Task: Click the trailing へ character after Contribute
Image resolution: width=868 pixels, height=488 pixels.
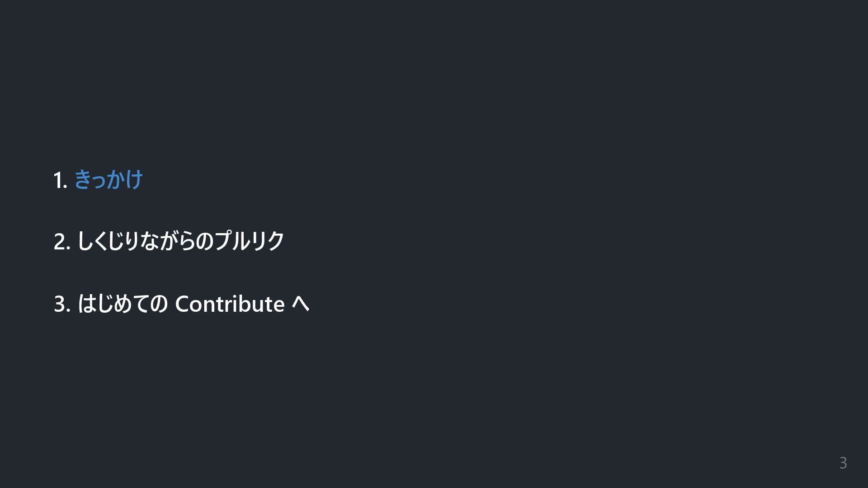Action: [x=301, y=304]
